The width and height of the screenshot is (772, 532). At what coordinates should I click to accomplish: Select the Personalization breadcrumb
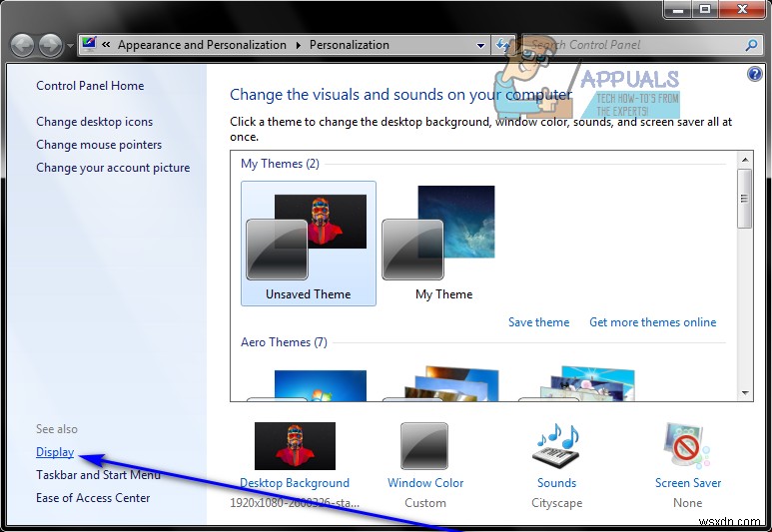[x=350, y=45]
